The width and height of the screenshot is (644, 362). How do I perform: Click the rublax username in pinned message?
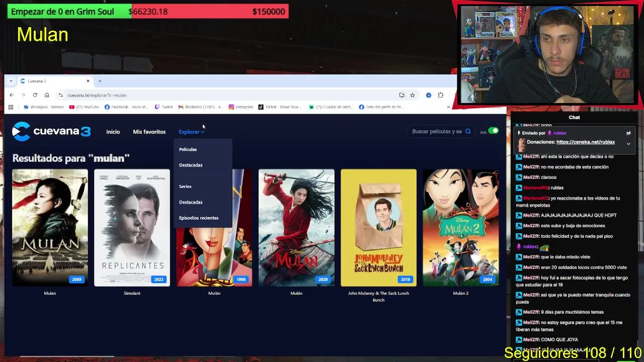[x=560, y=133]
